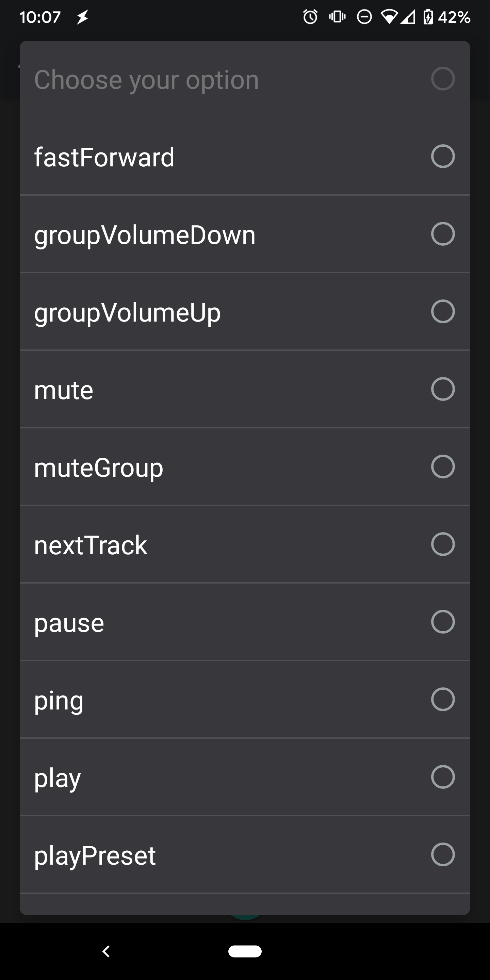Choose the pause option text
This screenshot has height=980, width=490.
(x=69, y=623)
